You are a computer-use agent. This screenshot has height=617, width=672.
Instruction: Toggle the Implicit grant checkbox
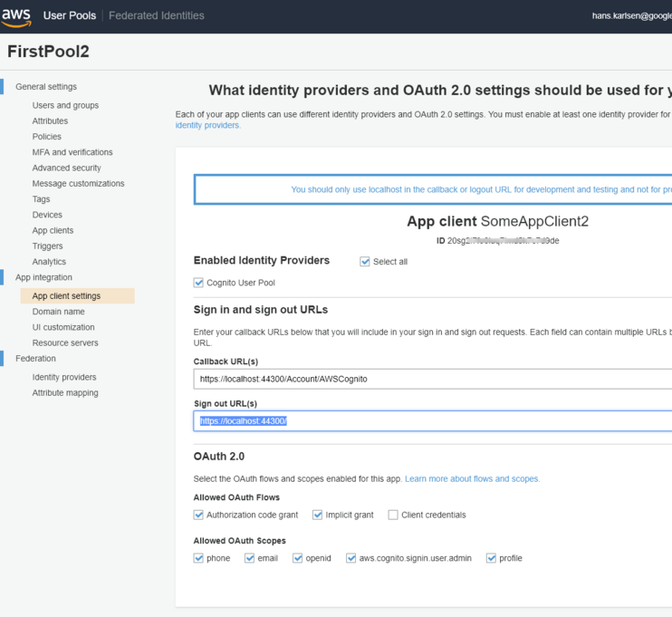tap(318, 515)
